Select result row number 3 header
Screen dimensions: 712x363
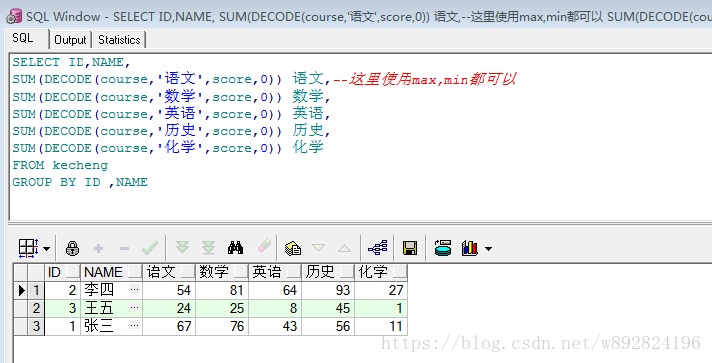click(36, 326)
